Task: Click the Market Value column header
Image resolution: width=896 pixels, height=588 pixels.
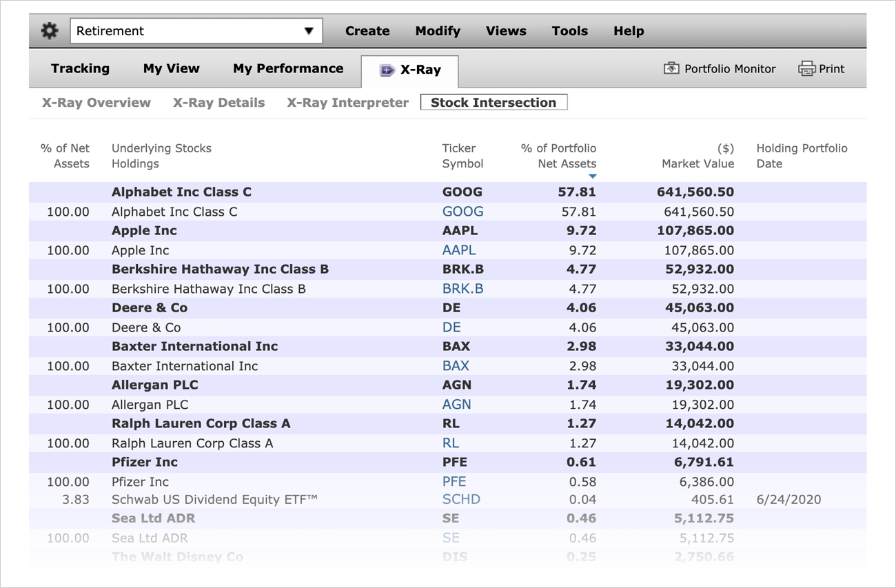Action: 698,156
